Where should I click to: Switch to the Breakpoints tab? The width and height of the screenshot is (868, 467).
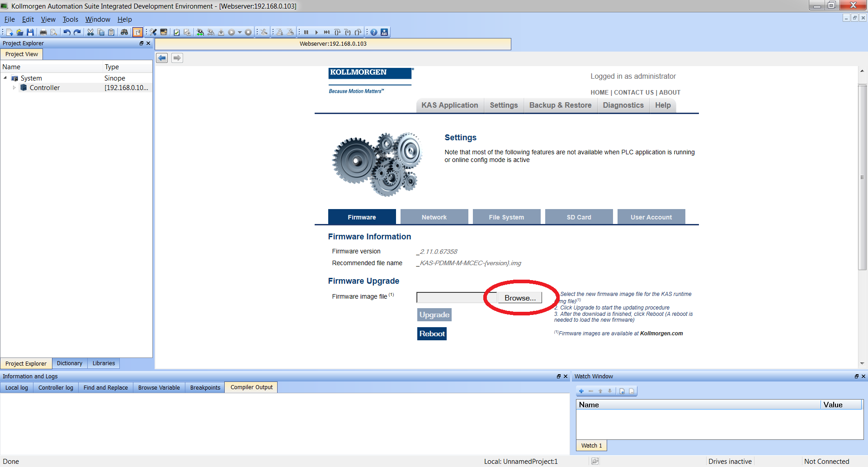[205, 388]
